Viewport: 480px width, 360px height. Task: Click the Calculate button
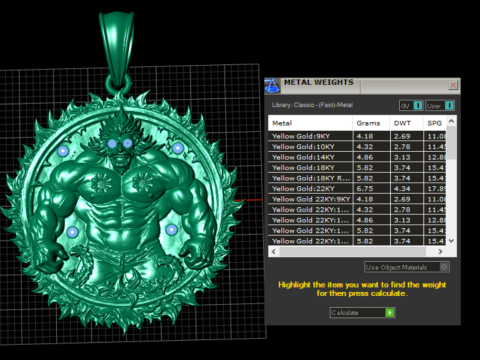(362, 313)
